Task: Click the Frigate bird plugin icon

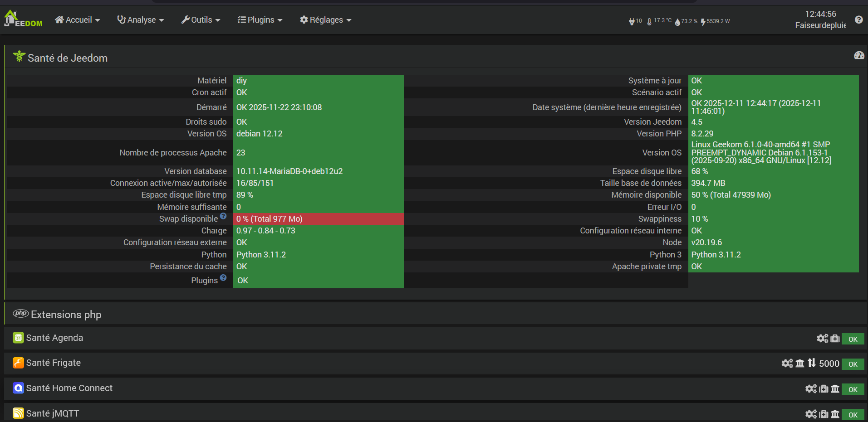Action: [x=18, y=363]
